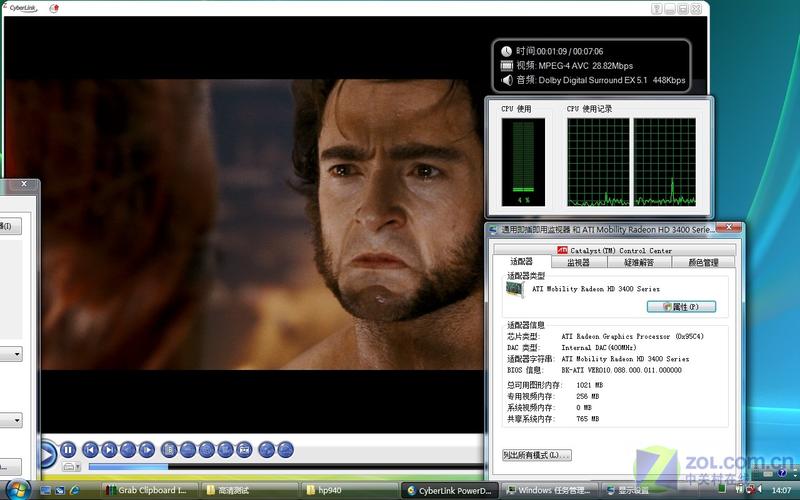
Task: Click the volume speaker tray icon
Action: pos(760,489)
